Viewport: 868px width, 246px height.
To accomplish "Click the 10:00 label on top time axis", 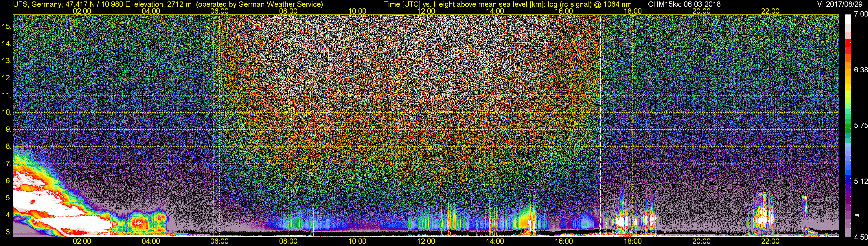I will coord(357,11).
